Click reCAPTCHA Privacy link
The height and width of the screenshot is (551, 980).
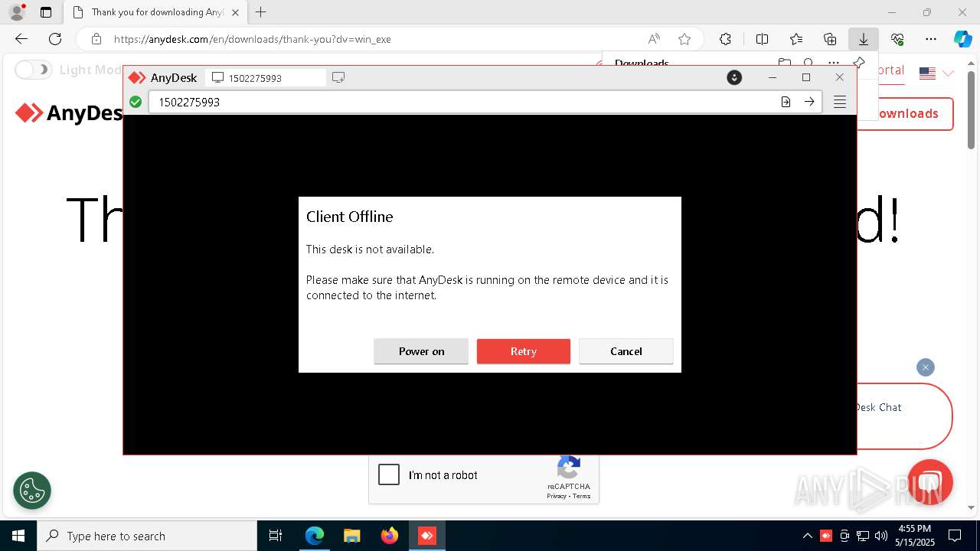pos(556,496)
